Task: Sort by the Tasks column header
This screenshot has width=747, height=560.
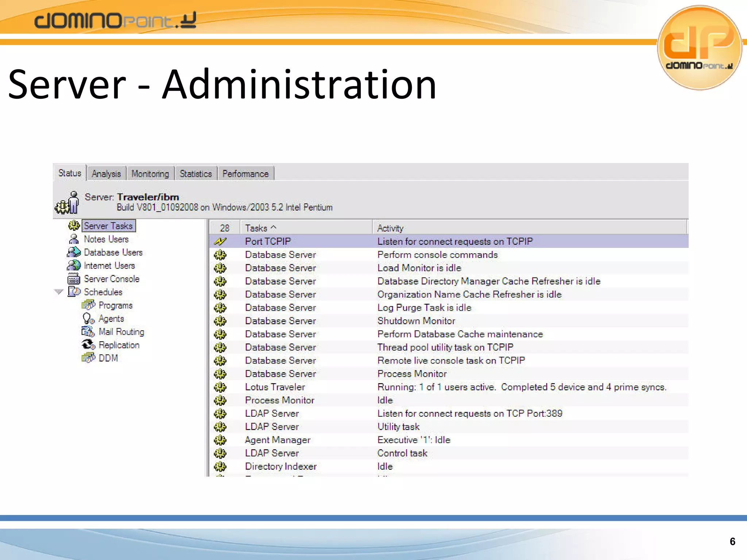Action: [306, 228]
